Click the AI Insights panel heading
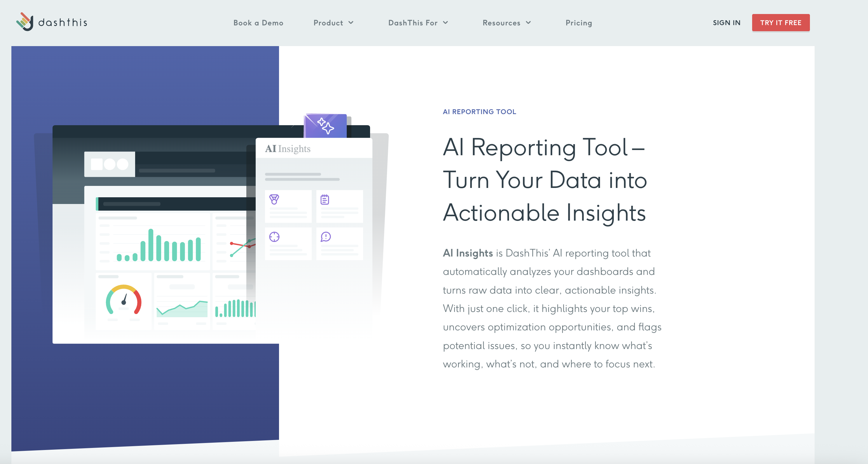Viewport: 868px width, 464px height. coord(287,149)
